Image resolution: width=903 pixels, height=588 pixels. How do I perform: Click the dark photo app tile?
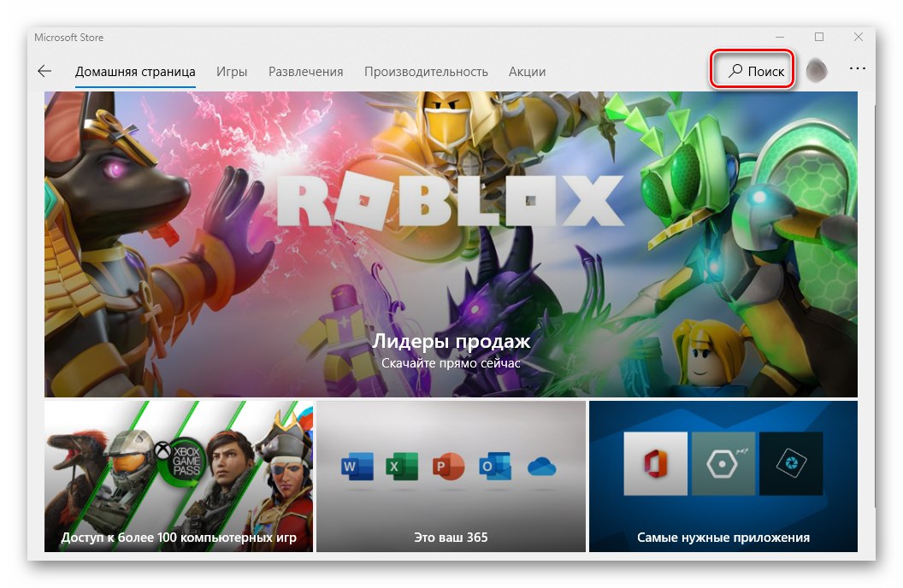[x=791, y=463]
